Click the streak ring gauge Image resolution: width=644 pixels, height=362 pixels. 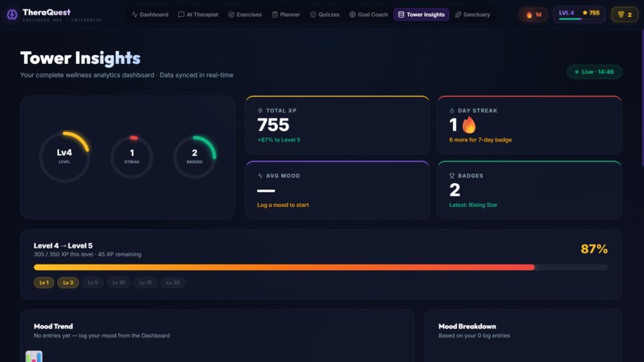tap(132, 157)
